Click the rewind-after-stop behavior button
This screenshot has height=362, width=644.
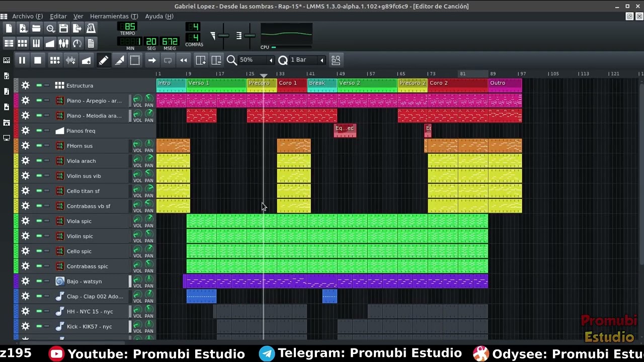click(x=184, y=60)
